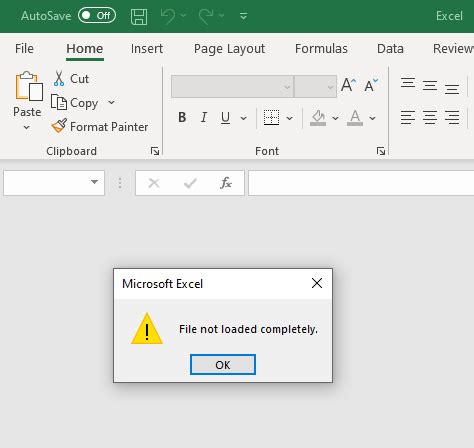This screenshot has height=448, width=474.
Task: Click the Insert Function fx icon
Action: 226,183
